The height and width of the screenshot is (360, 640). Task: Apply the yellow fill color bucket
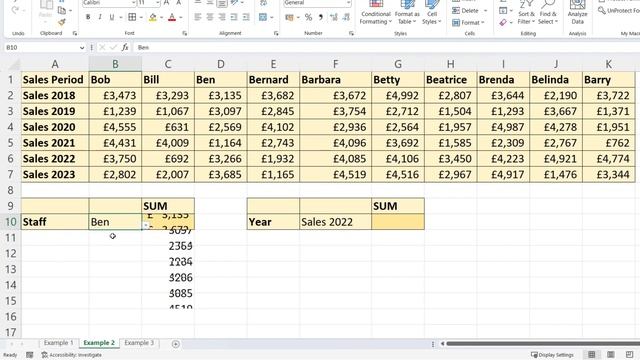(x=153, y=17)
